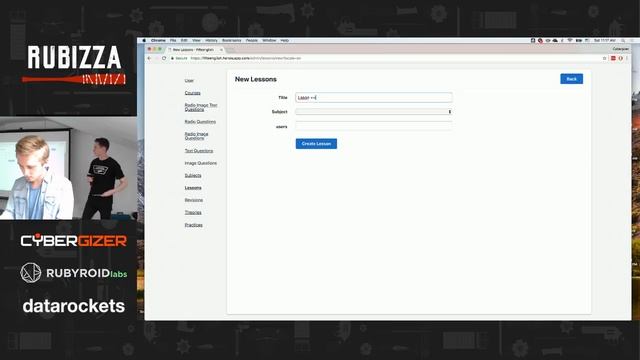Click the menu bar clock
This screenshot has height=360, width=640.
(x=605, y=40)
